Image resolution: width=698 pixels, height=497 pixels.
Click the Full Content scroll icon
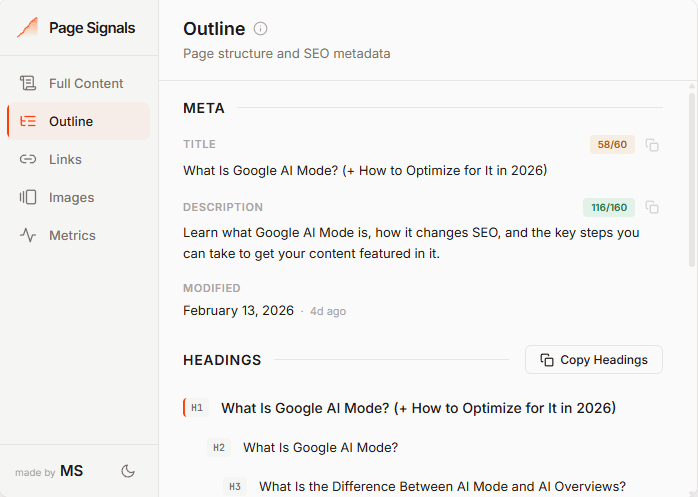(28, 83)
